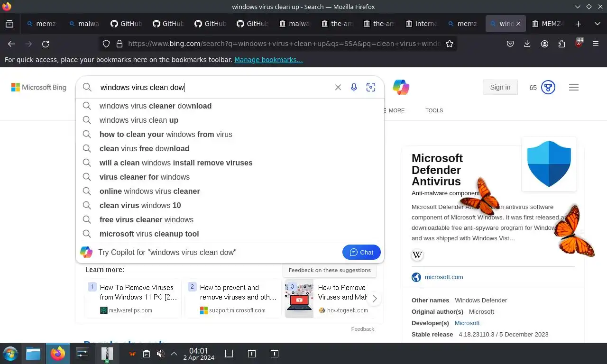
Task: Open support.microsoft.com prevent viruses card
Action: [x=233, y=299]
